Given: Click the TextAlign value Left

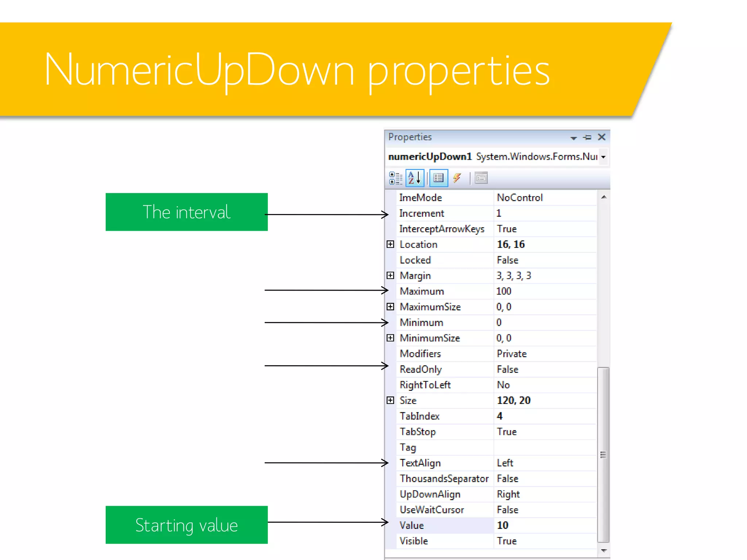Looking at the screenshot, I should [x=505, y=463].
